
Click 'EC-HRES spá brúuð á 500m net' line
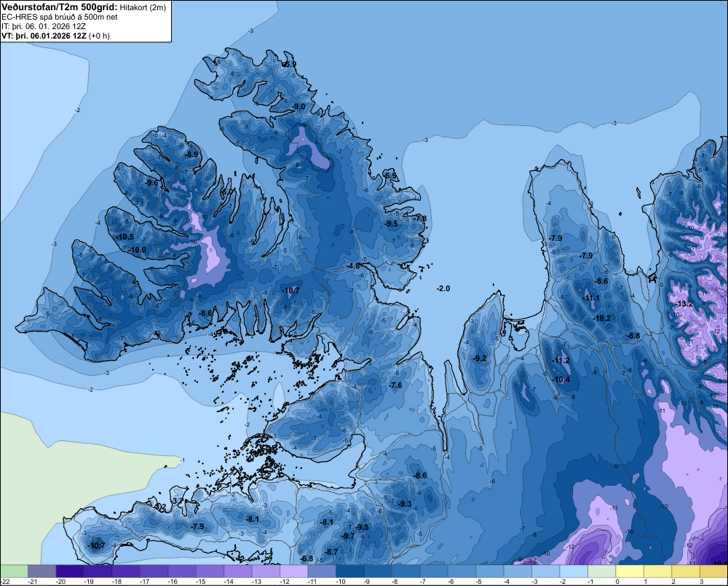click(x=60, y=17)
